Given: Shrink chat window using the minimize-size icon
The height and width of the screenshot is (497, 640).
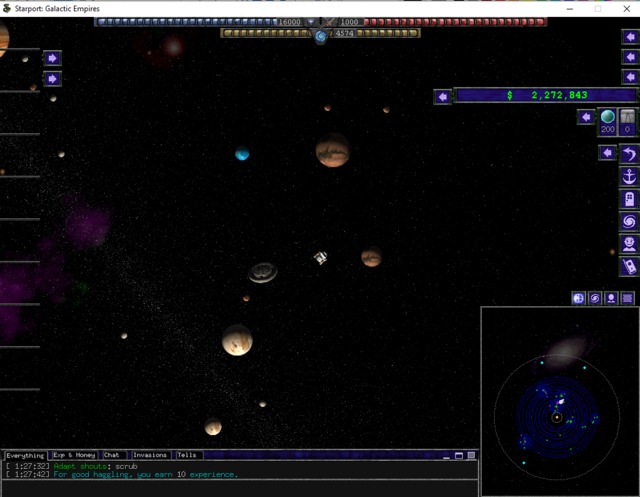Looking at the screenshot, I should (447, 455).
